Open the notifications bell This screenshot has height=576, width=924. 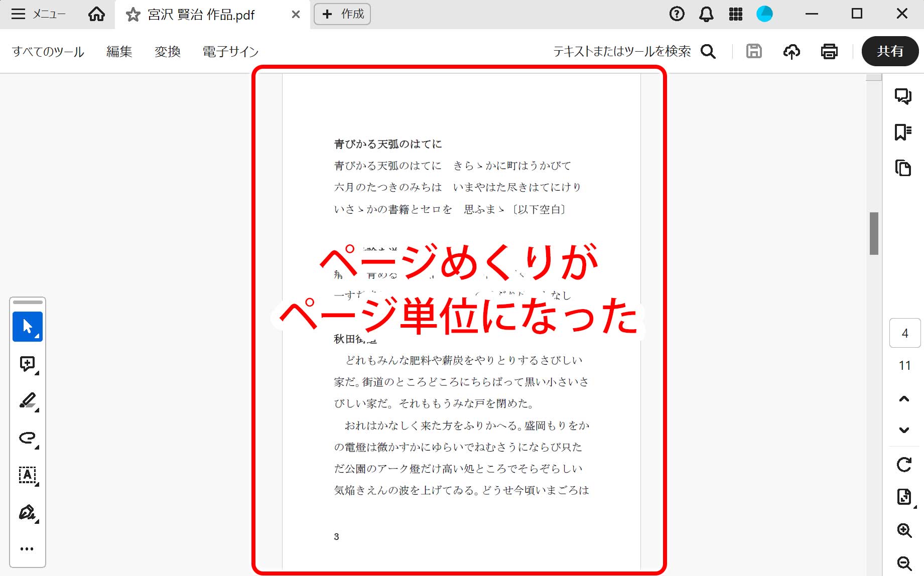click(706, 14)
